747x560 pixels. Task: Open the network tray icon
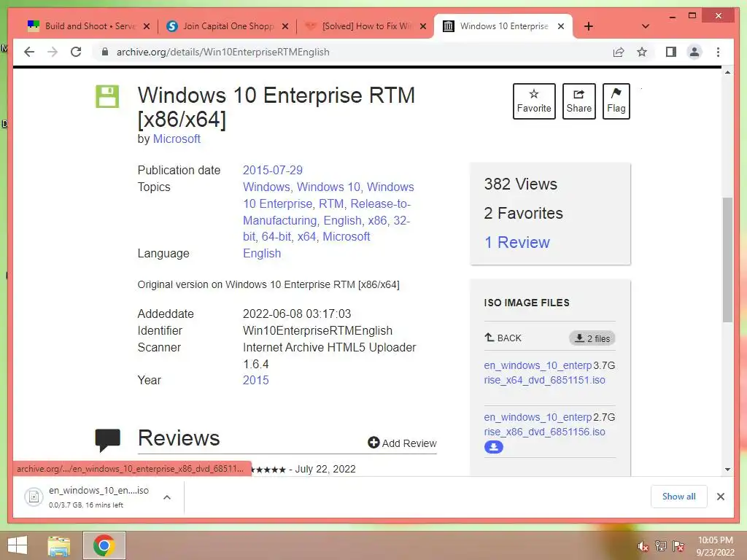point(660,546)
